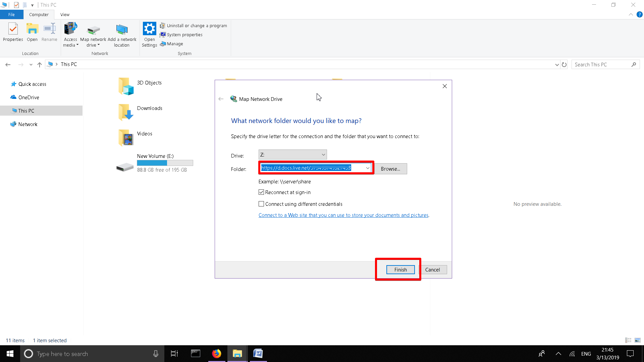Enable Connect using different credentials
This screenshot has height=362, width=644.
coord(261,204)
